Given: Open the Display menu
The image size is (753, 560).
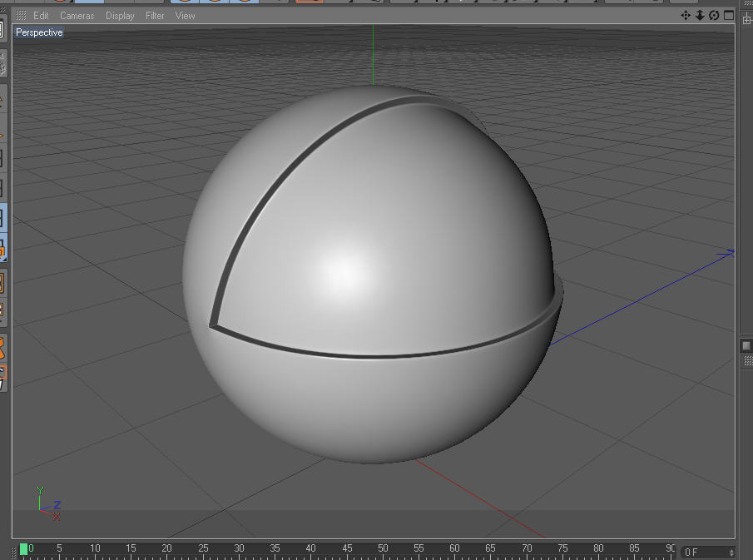Looking at the screenshot, I should coord(120,16).
